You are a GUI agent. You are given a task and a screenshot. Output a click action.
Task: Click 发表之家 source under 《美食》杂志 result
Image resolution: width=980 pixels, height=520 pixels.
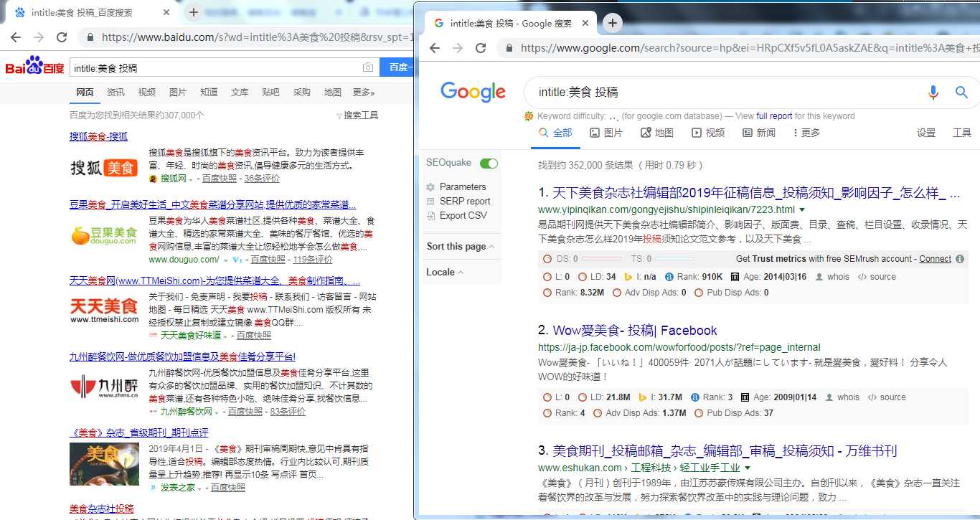coord(176,488)
